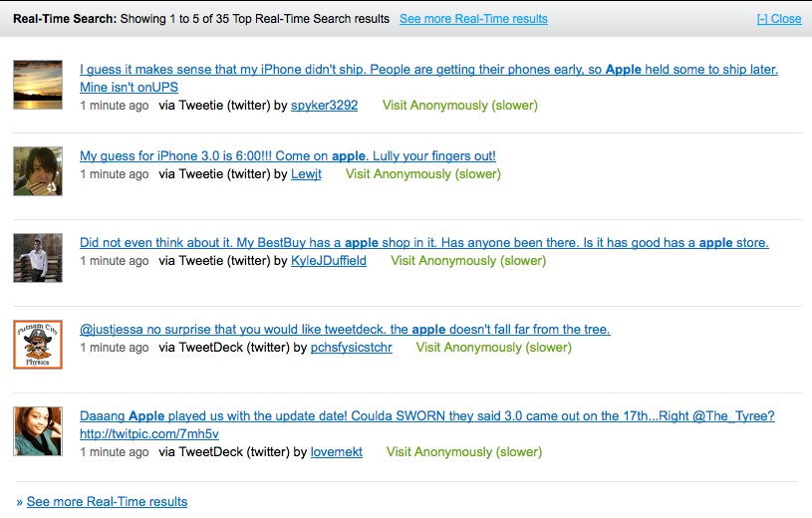Open the Putnam City Physics avatar
This screenshot has height=518, width=812.
tap(38, 345)
